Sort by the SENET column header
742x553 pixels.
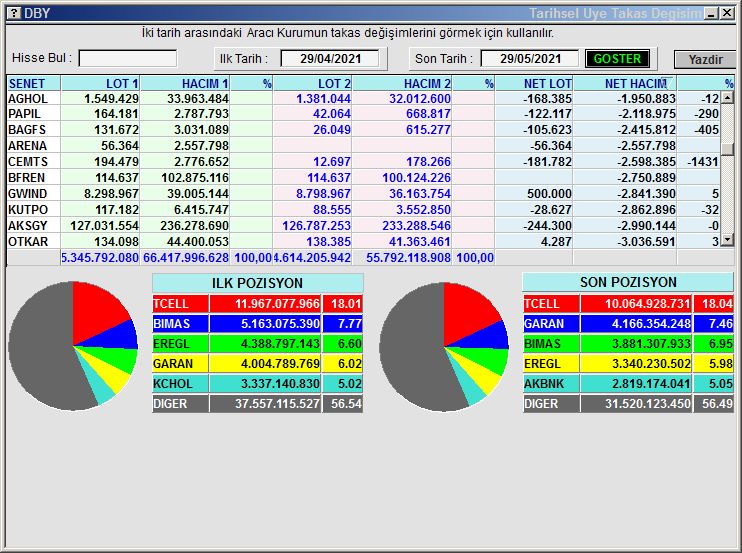coord(33,83)
